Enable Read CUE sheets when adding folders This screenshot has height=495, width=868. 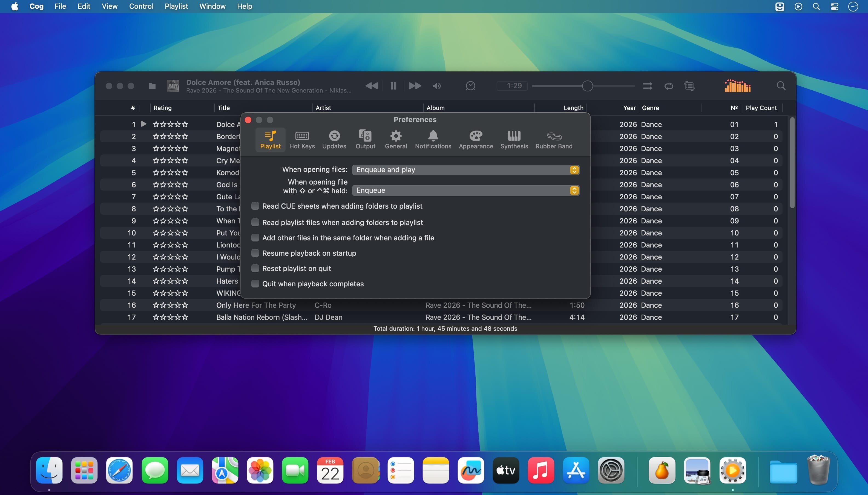pyautogui.click(x=255, y=206)
